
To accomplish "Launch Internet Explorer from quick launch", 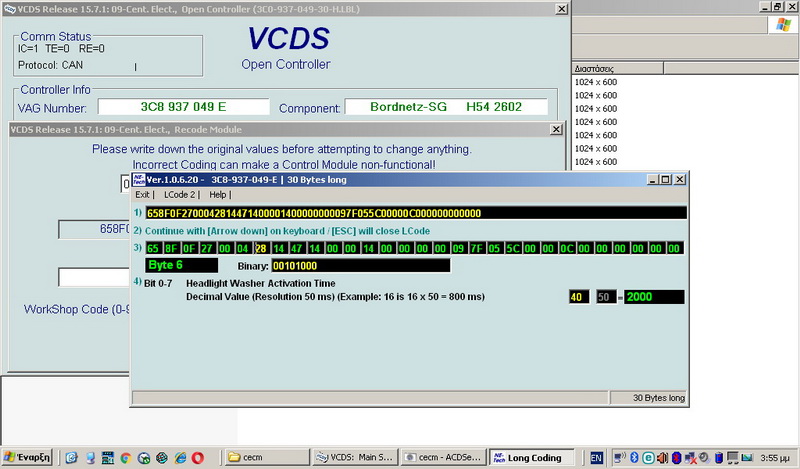I will click(x=180, y=458).
